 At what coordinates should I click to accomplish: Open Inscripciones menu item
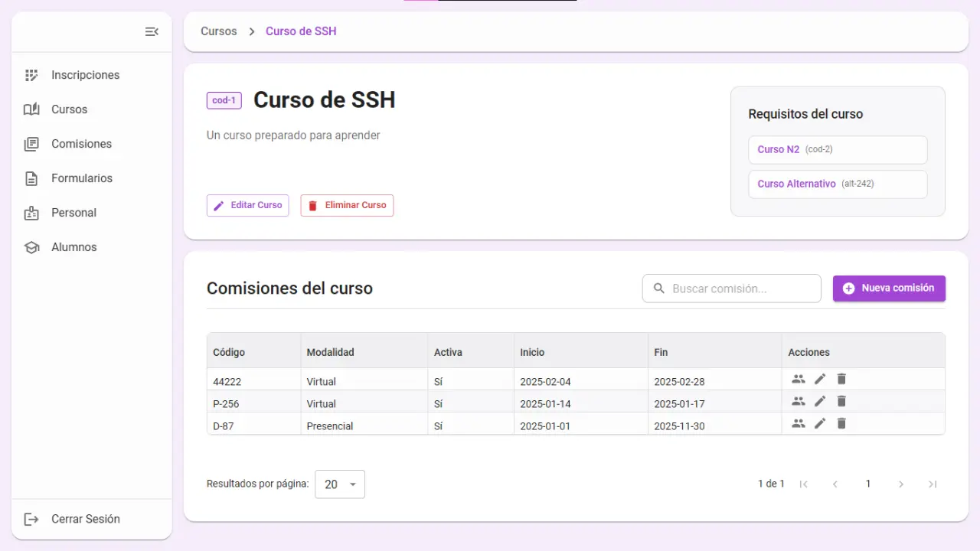(x=92, y=75)
